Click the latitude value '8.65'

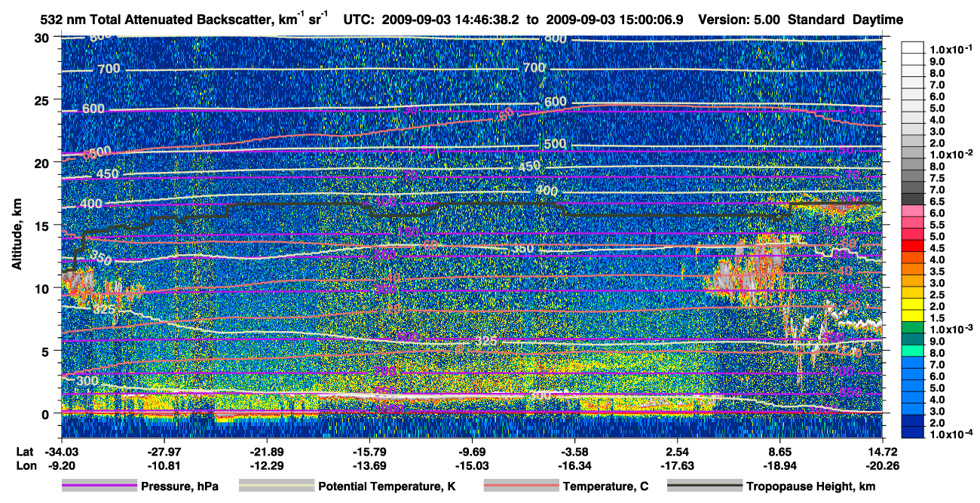(780, 452)
